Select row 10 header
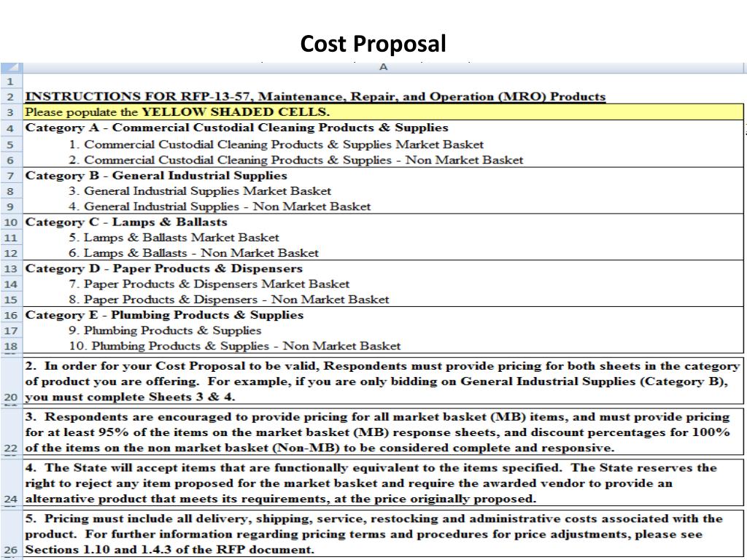The image size is (747, 560). click(x=12, y=222)
